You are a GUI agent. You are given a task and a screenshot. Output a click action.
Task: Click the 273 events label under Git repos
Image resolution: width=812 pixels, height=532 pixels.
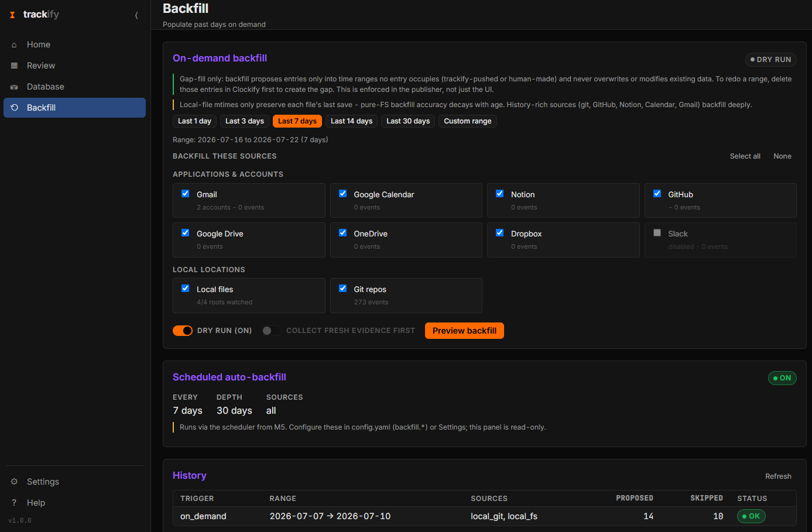pyautogui.click(x=371, y=302)
